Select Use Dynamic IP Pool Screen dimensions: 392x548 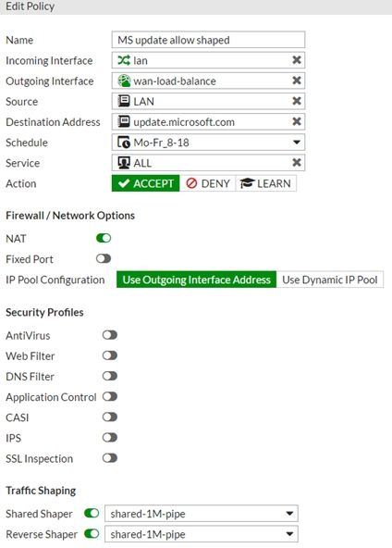pyautogui.click(x=330, y=280)
